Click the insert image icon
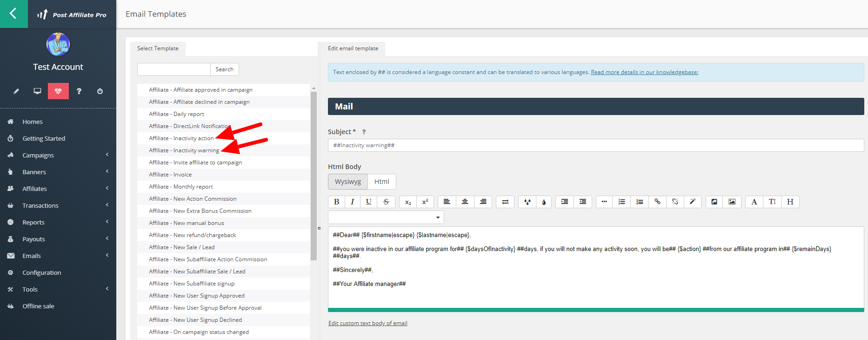 732,202
